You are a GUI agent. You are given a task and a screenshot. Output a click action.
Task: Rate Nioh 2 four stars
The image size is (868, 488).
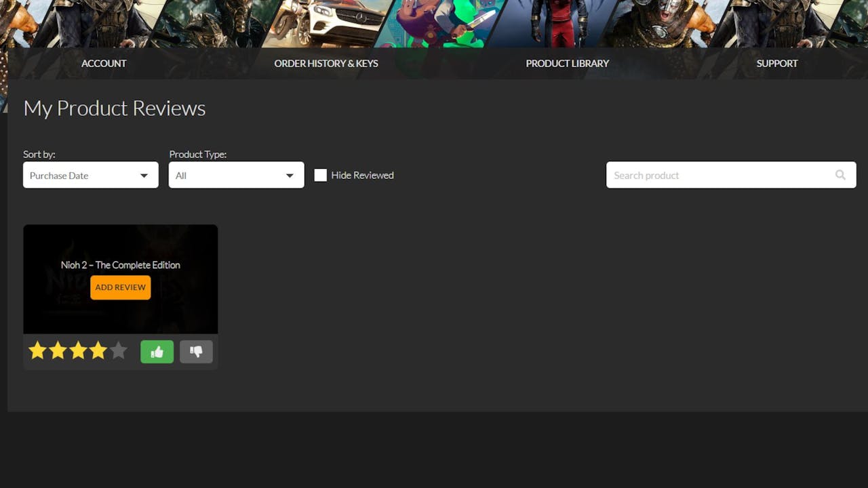(98, 350)
